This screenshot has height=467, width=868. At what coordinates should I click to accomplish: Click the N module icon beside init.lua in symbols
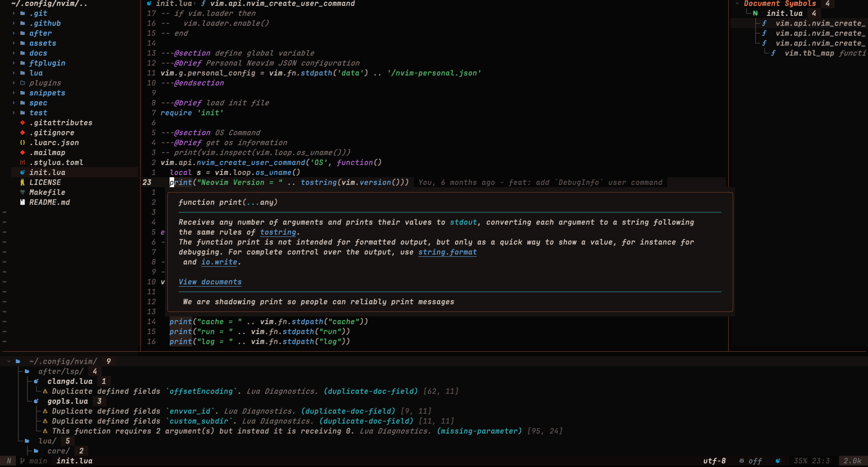[755, 14]
